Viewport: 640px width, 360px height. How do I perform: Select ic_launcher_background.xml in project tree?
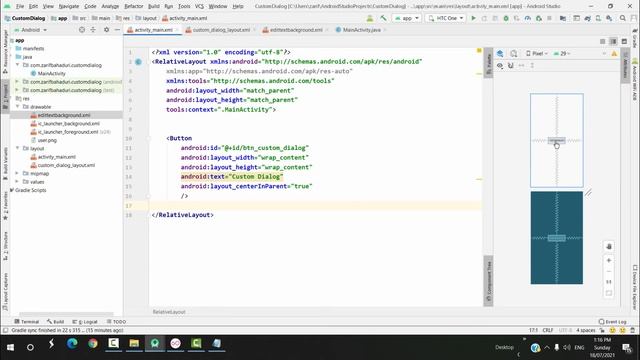coord(68,123)
